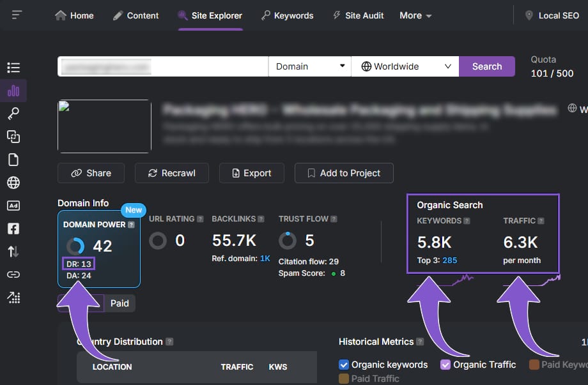Click the Domain Power 42 gauge

click(75, 246)
